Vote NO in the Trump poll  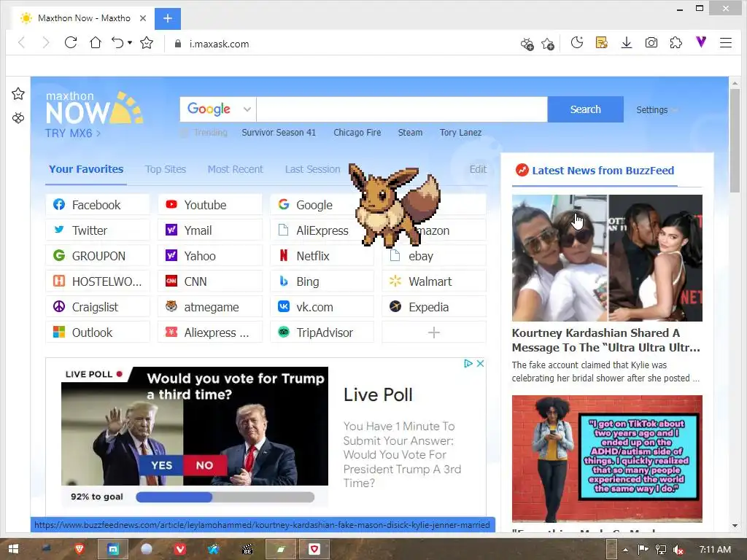coord(205,465)
